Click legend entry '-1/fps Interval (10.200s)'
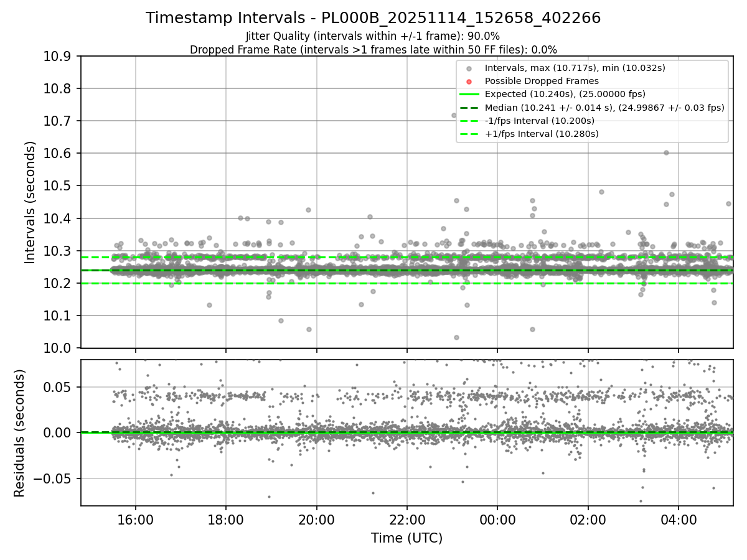The height and width of the screenshot is (560, 747). coord(539,121)
